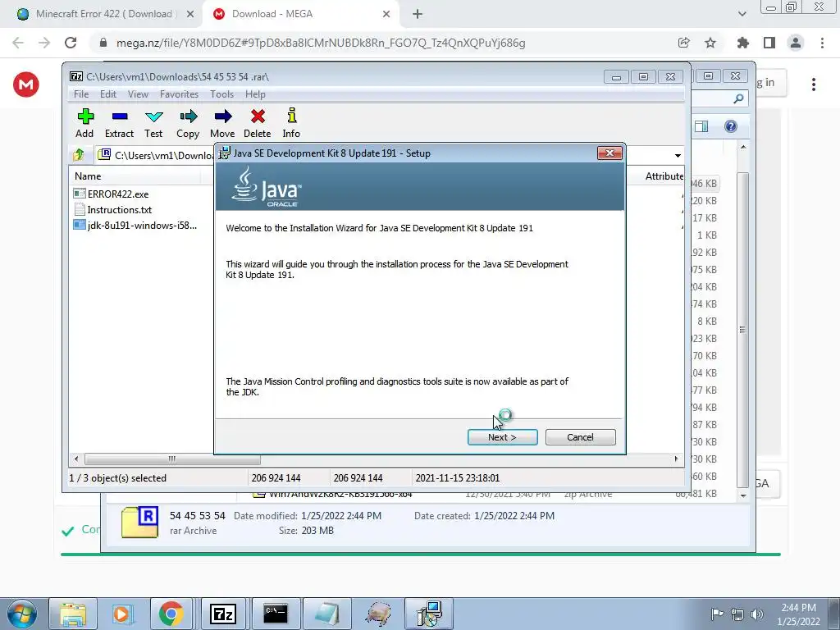This screenshot has width=840, height=630.
Task: Click Next in the Java setup wizard
Action: click(x=503, y=437)
